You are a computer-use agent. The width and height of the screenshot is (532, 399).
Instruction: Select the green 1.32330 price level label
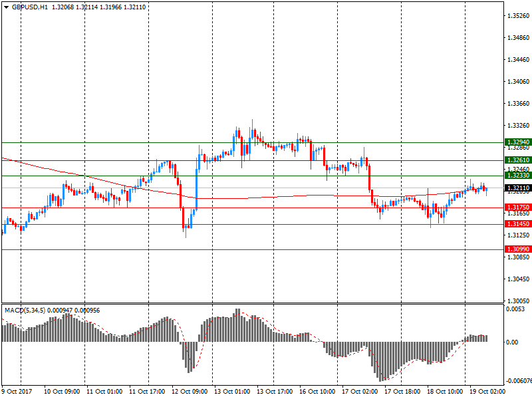coord(518,176)
